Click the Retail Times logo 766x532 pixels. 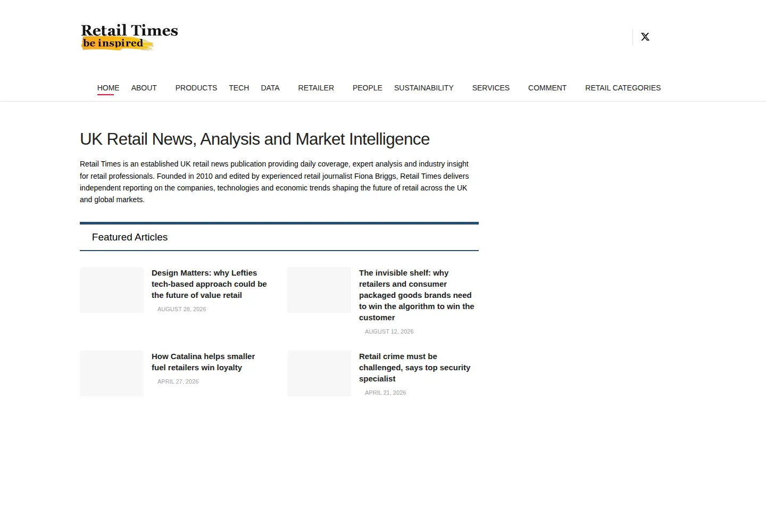129,37
